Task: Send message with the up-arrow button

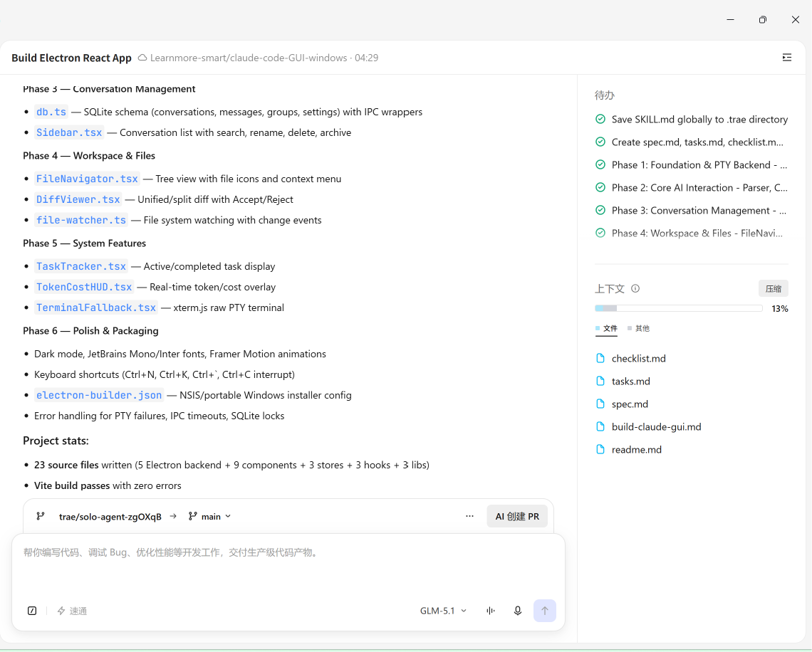Action: point(544,611)
